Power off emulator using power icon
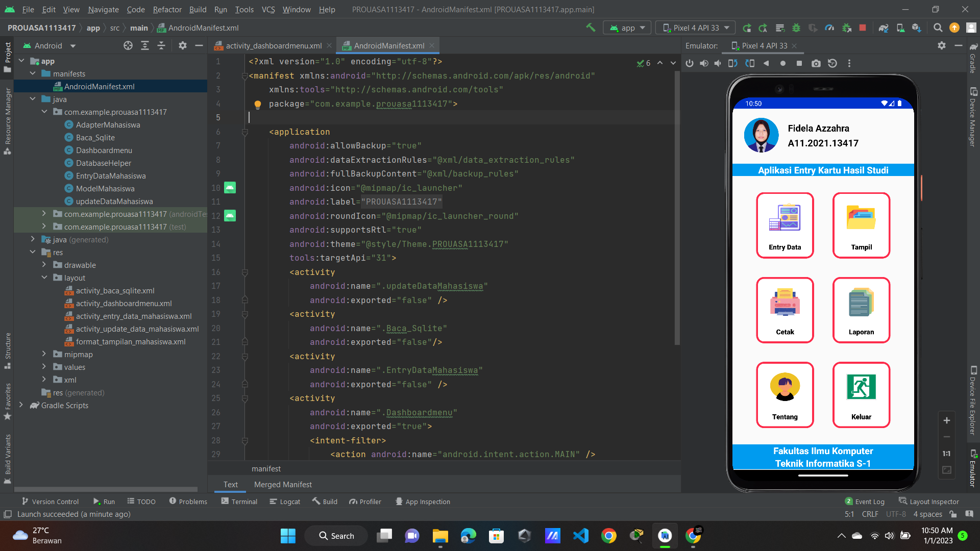This screenshot has height=551, width=980. pos(690,63)
